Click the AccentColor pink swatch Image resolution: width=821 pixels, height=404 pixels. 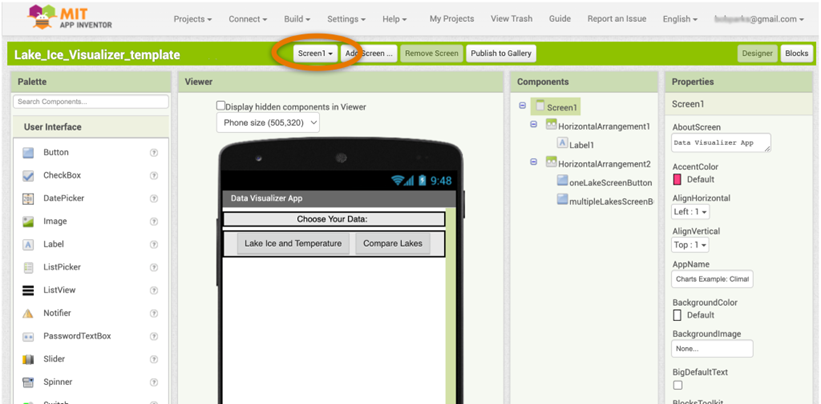pyautogui.click(x=677, y=179)
